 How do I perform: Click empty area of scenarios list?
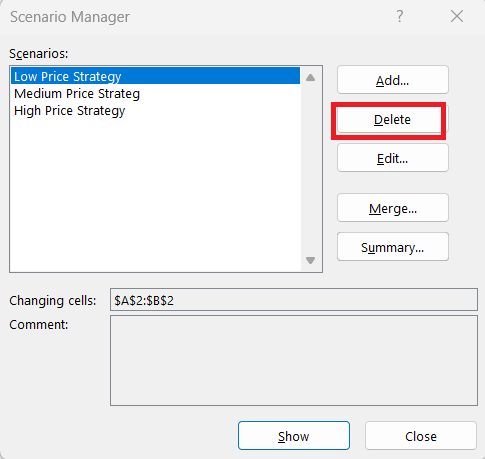coord(156,195)
